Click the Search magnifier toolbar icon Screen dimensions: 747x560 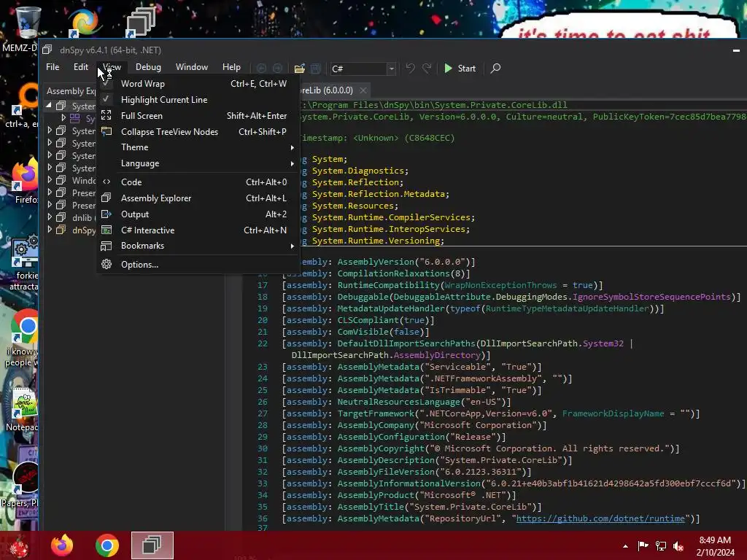[x=495, y=68]
